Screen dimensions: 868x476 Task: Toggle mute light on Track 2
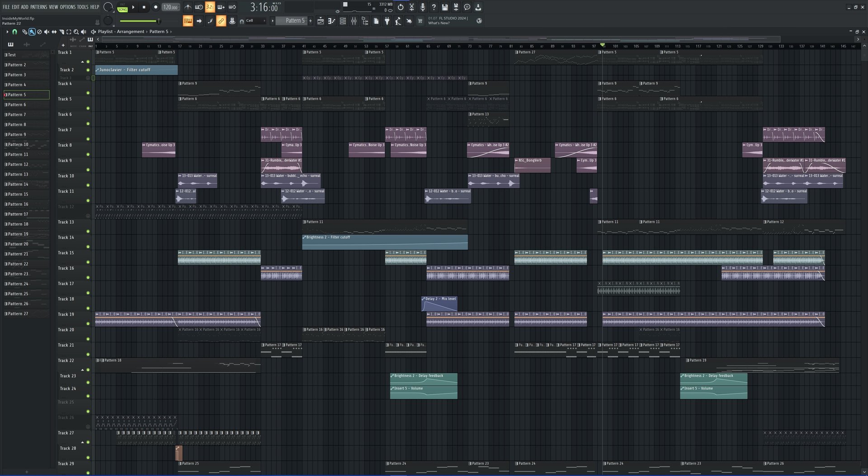(88, 70)
